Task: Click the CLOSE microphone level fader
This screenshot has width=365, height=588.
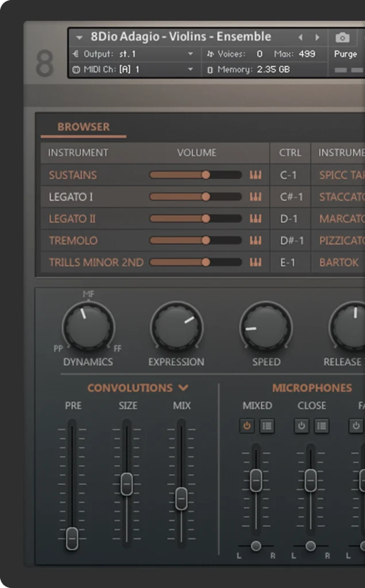Action: tap(310, 481)
